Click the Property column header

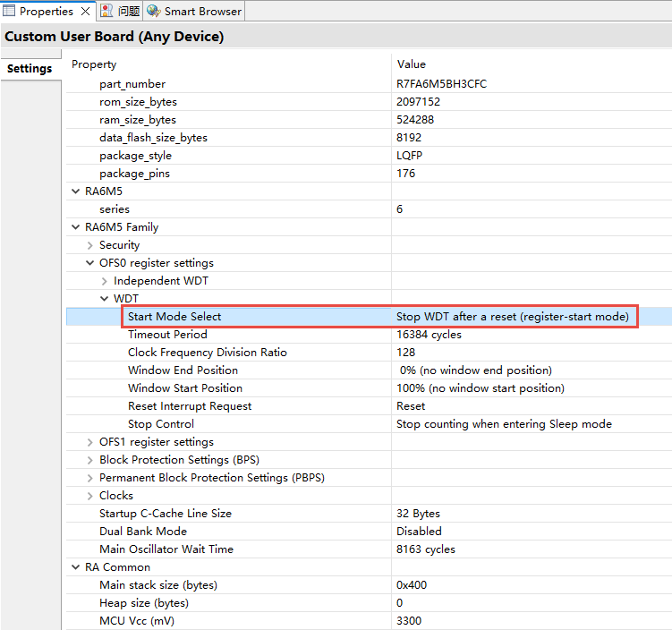94,64
